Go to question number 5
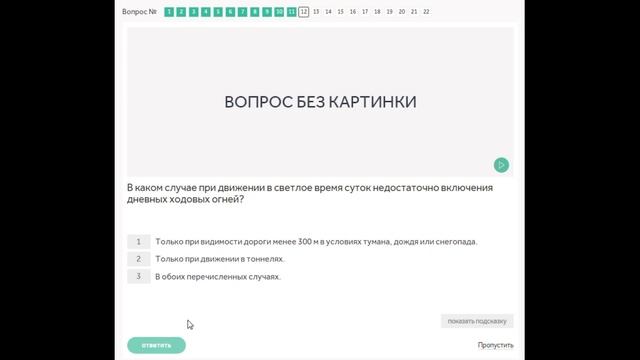640x360 pixels. pyautogui.click(x=218, y=12)
